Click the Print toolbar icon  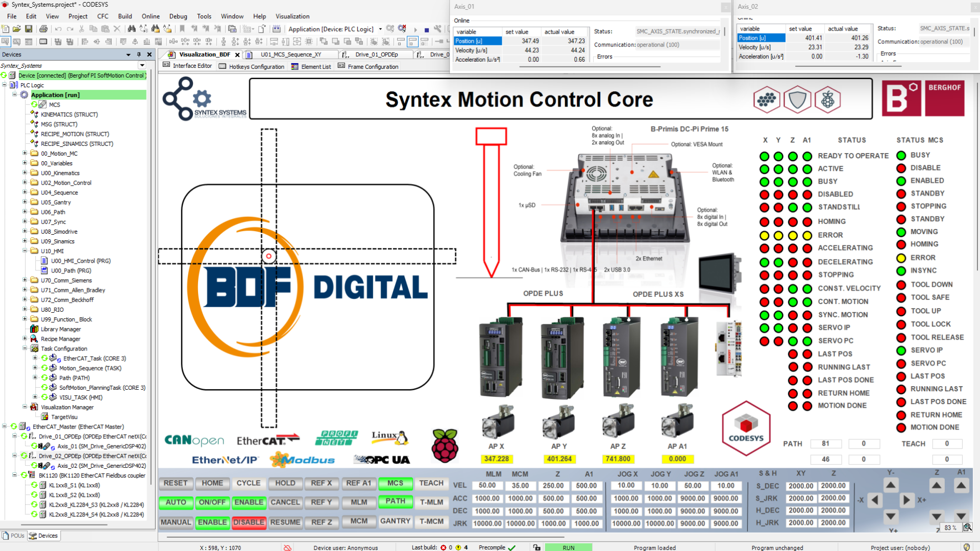pos(43,29)
